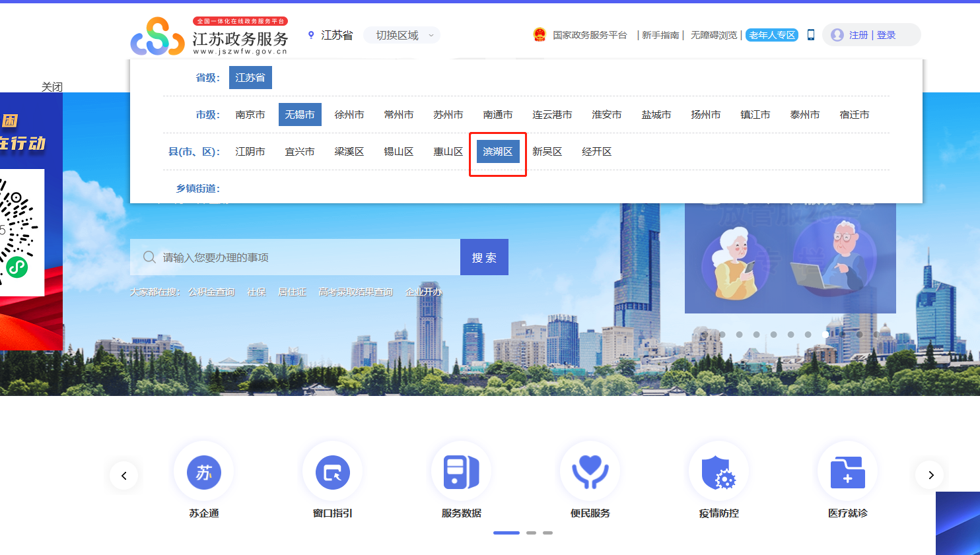Select 南京市 in city list
Screen dimensions: 980x555
click(250, 115)
